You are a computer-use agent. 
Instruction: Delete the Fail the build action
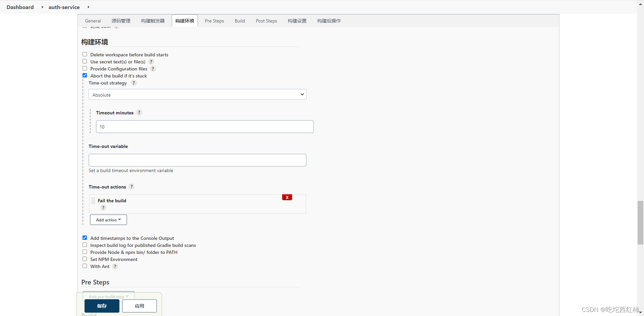pyautogui.click(x=287, y=197)
